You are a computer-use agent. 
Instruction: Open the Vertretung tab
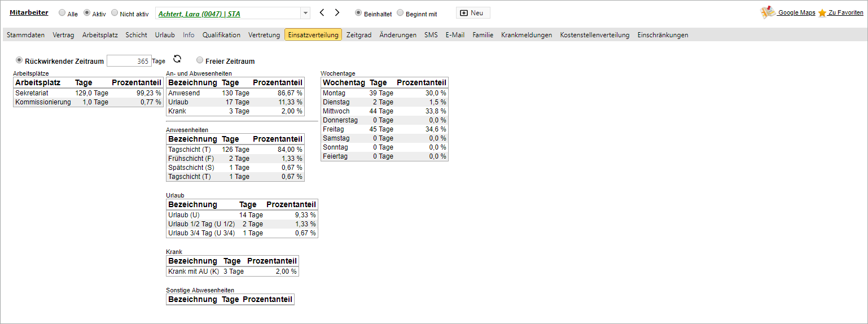point(264,35)
